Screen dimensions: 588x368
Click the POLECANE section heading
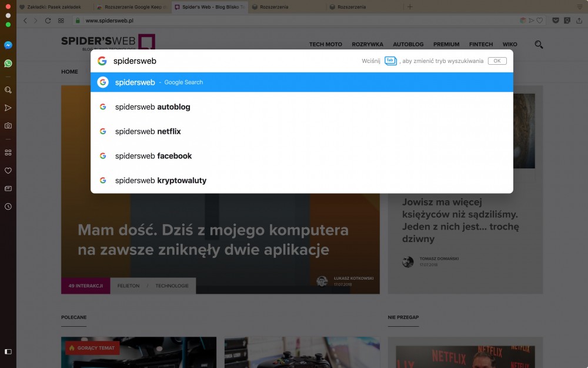click(74, 317)
